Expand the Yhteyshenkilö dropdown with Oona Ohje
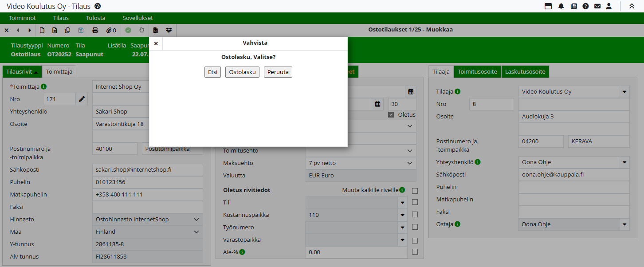Viewport: 644px width, 267px height. (x=624, y=162)
